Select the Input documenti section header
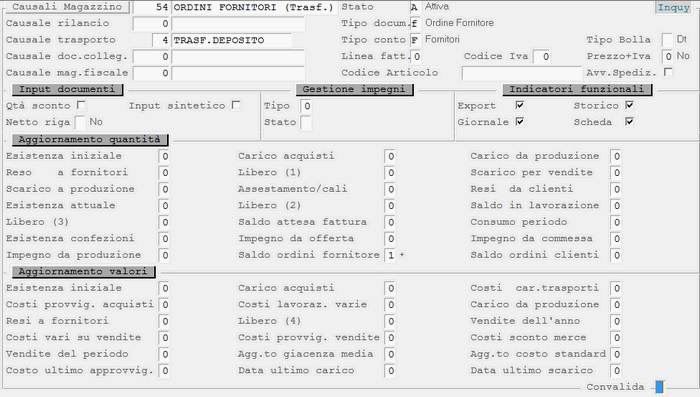Viewport: 700px width, 397px height. [67, 89]
